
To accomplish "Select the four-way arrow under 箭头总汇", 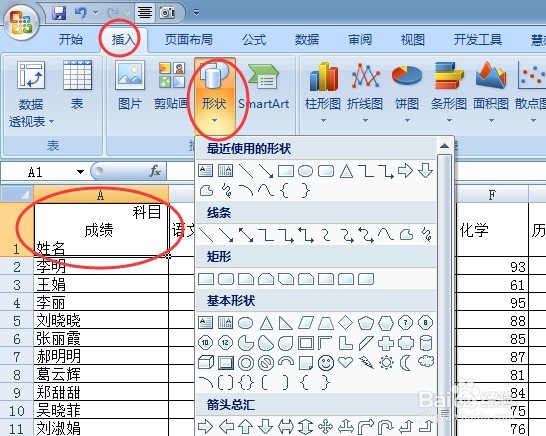I will point(326,427).
